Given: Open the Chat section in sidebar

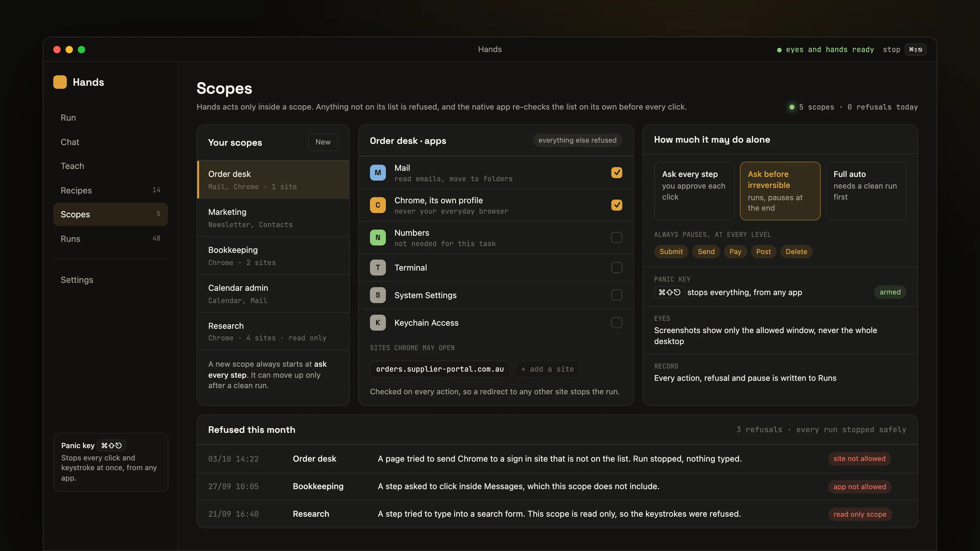Looking at the screenshot, I should tap(110, 142).
